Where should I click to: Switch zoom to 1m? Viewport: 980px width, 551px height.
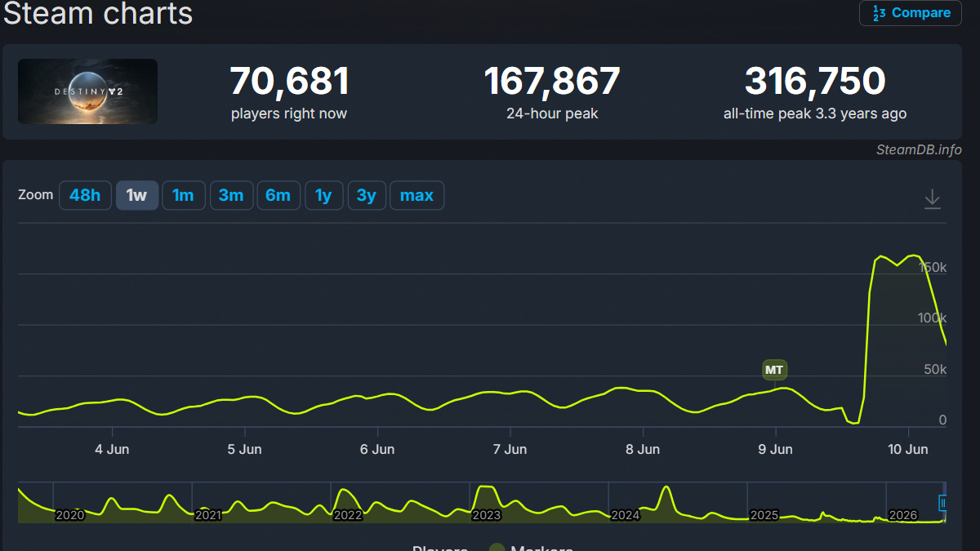coord(183,195)
